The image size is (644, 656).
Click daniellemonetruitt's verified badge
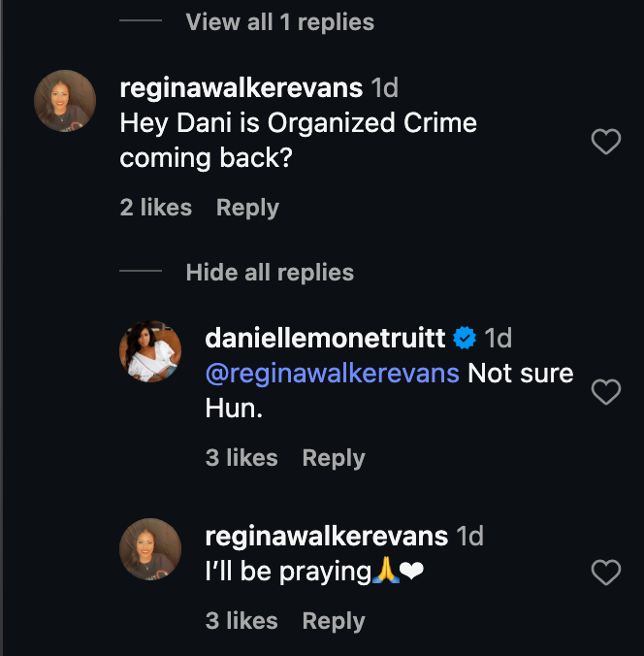pyautogui.click(x=465, y=338)
